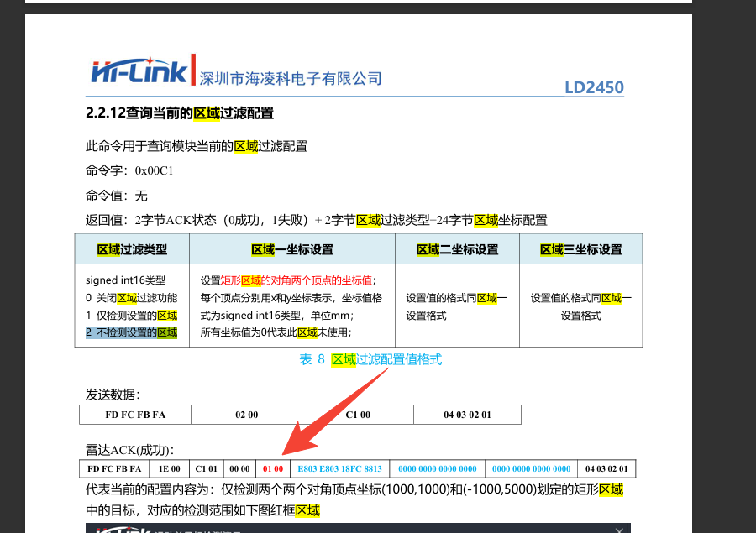Click table header 区域二坐标设置
This screenshot has height=533, width=756.
457,249
